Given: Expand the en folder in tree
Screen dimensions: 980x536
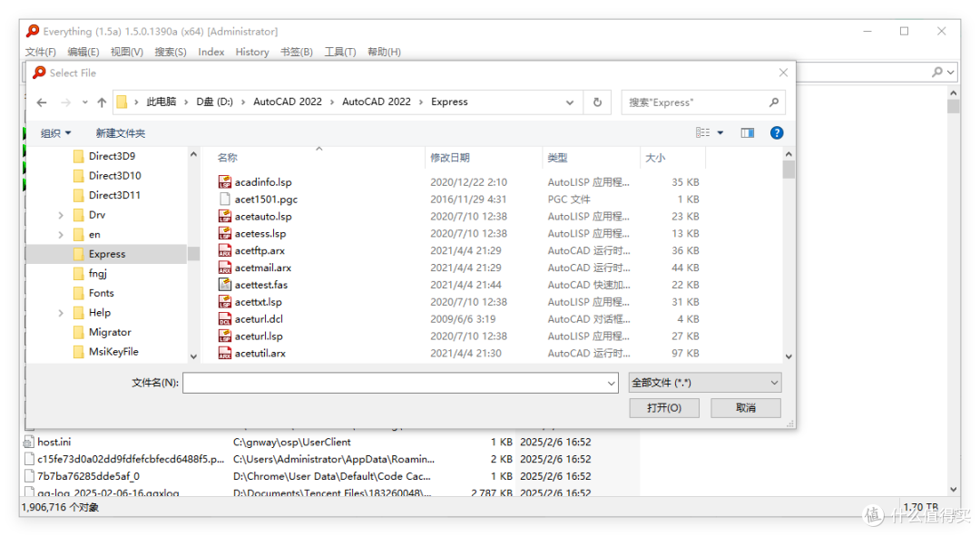Looking at the screenshot, I should 61,235.
